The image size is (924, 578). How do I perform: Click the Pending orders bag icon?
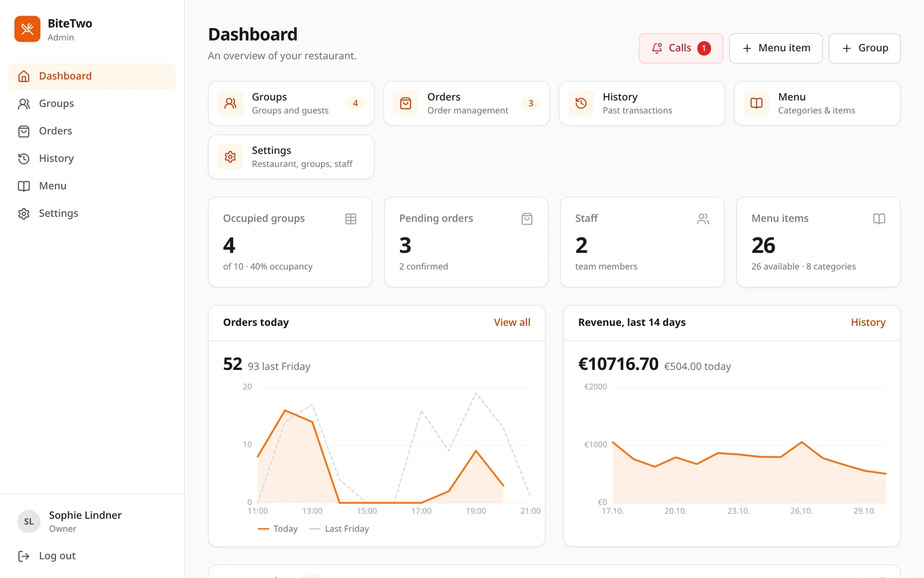point(527,219)
